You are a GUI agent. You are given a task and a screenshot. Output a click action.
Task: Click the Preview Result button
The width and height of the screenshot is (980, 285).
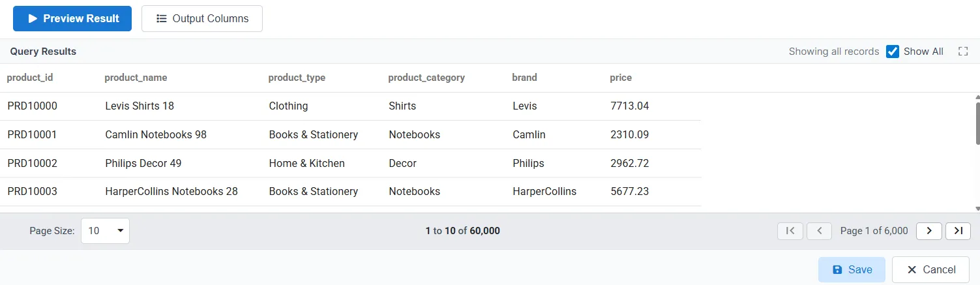pos(72,19)
